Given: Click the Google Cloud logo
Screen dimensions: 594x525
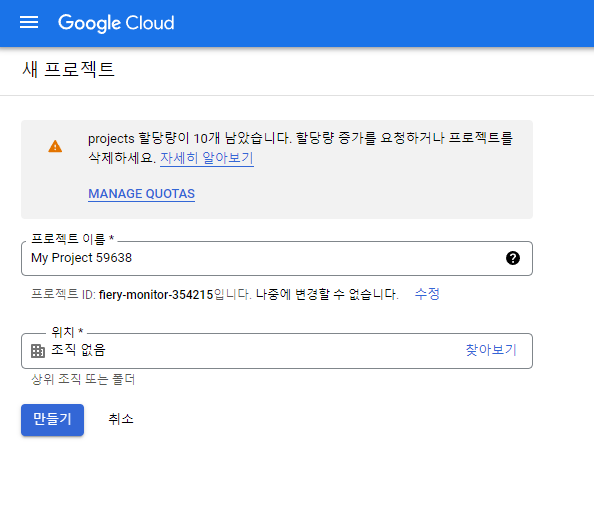Looking at the screenshot, I should (116, 23).
